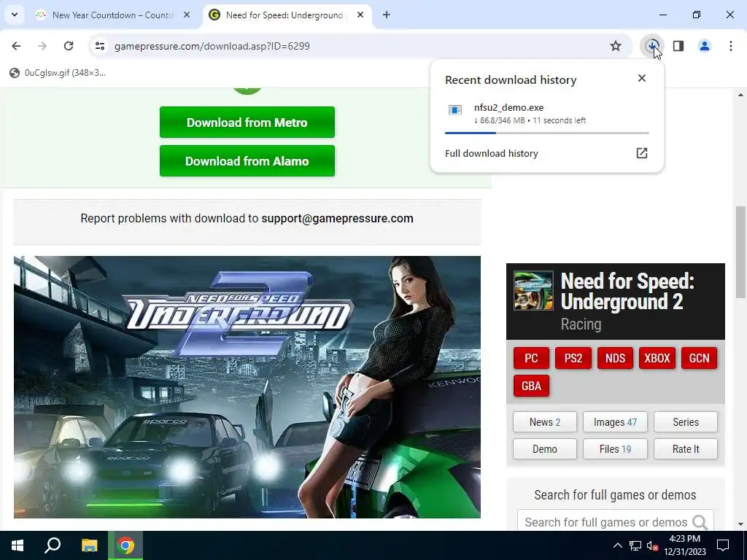The image size is (747, 560).
Task: Open the Need for Speed: Underground 2 title link
Action: tap(627, 291)
